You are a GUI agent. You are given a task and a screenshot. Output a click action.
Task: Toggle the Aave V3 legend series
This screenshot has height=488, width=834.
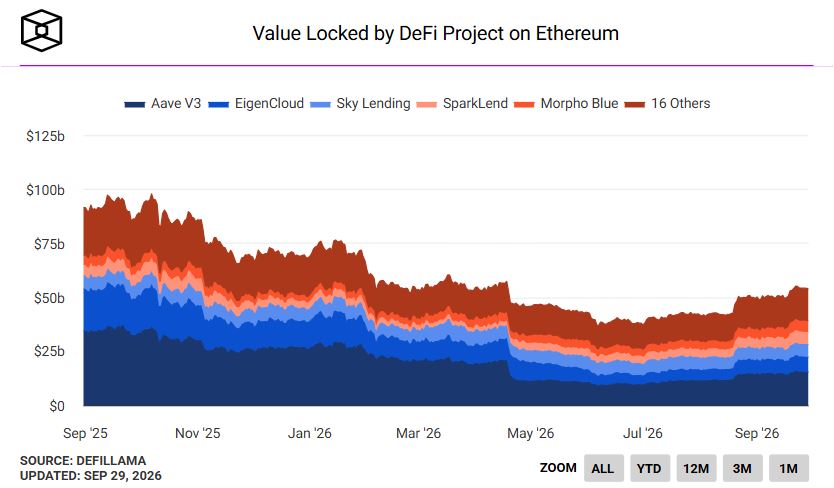[x=162, y=103]
